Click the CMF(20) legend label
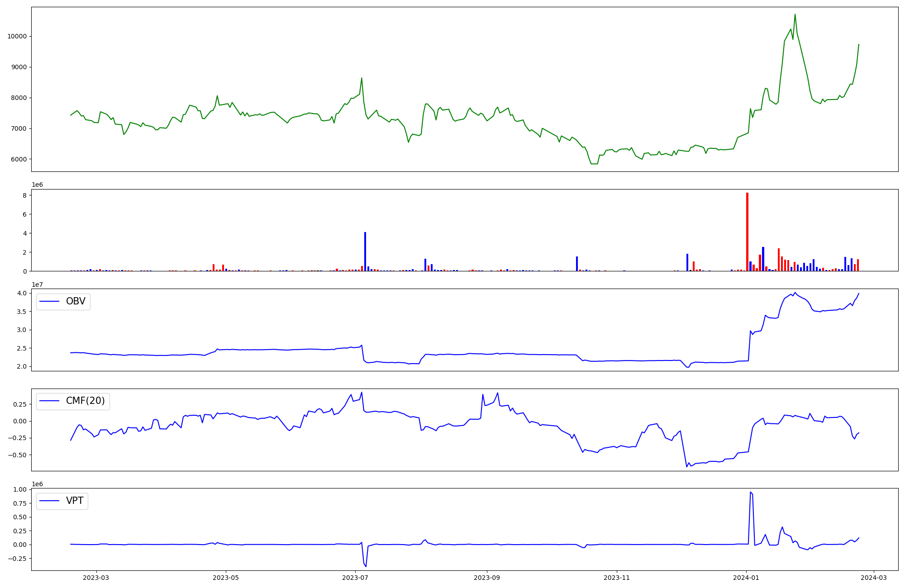Image resolution: width=905 pixels, height=588 pixels. tap(85, 401)
